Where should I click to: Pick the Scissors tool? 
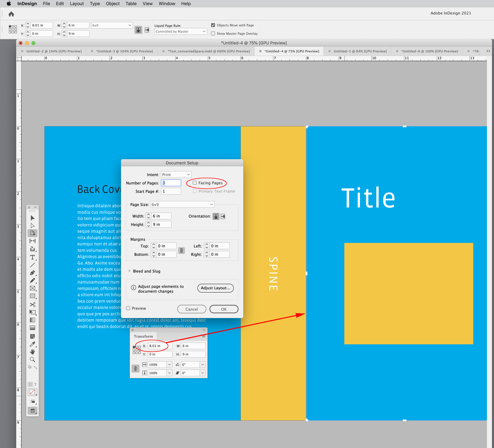pos(33,304)
